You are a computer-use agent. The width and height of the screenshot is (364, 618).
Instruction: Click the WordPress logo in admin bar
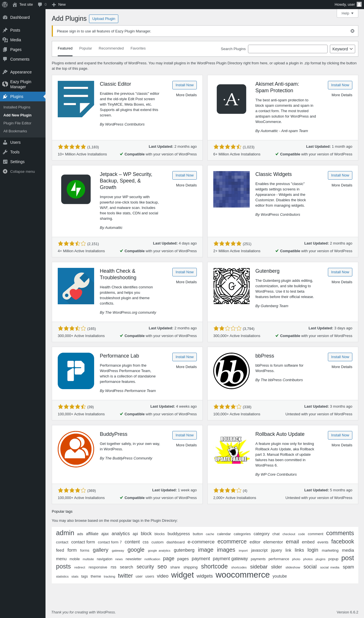(5, 5)
